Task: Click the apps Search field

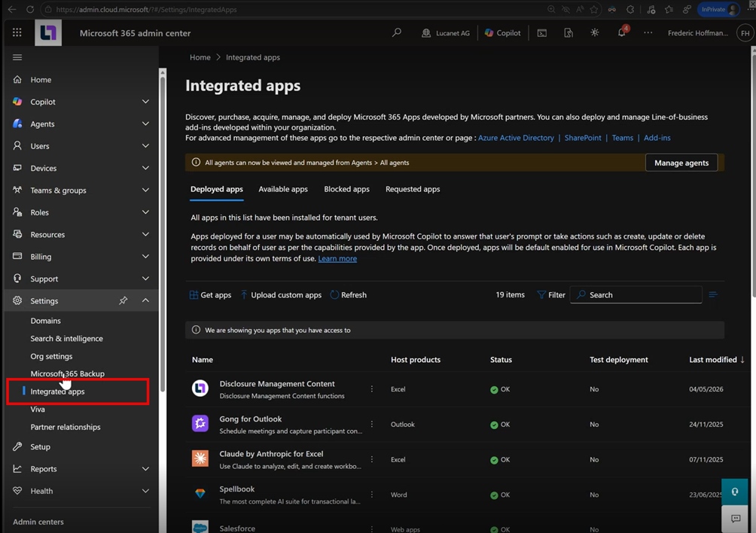Action: [x=636, y=295]
